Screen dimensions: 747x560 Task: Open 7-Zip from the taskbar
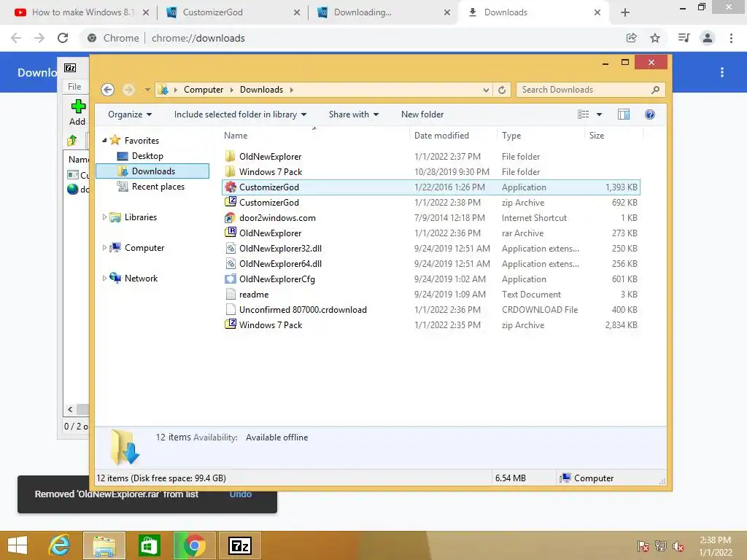point(239,545)
